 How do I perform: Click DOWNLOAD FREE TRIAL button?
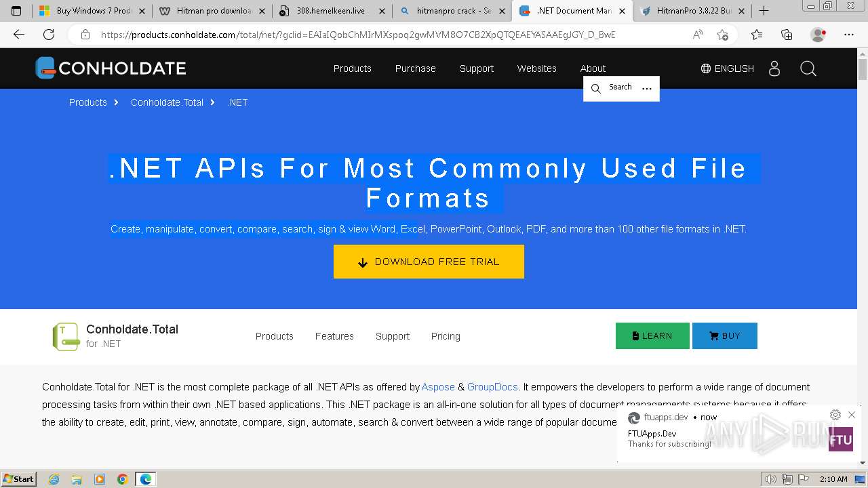[x=429, y=262]
